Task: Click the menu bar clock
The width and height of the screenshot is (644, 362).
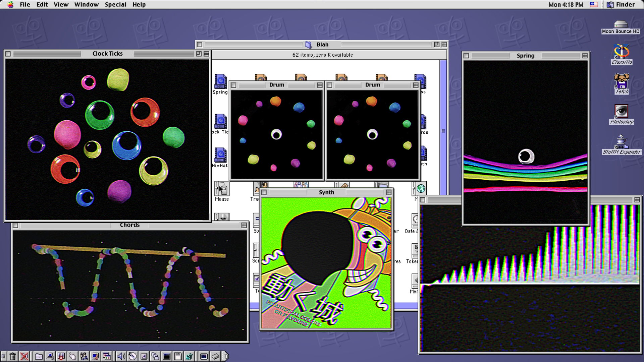Action: [x=566, y=4]
